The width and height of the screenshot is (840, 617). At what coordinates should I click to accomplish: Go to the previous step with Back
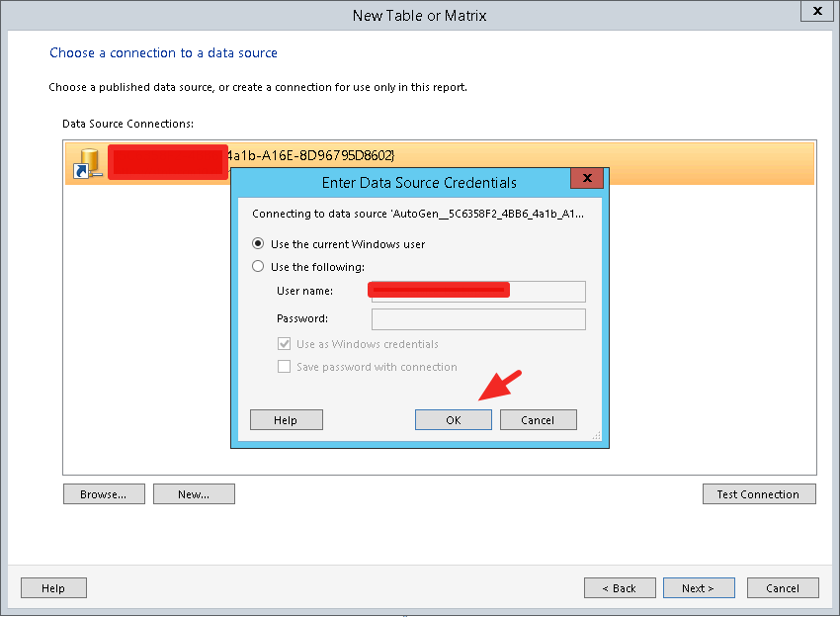click(620, 588)
